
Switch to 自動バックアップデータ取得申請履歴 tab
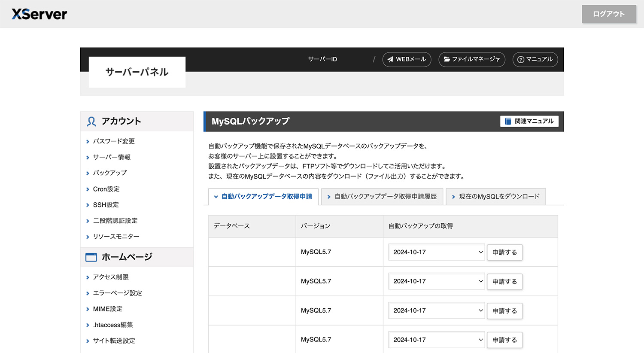[382, 197]
